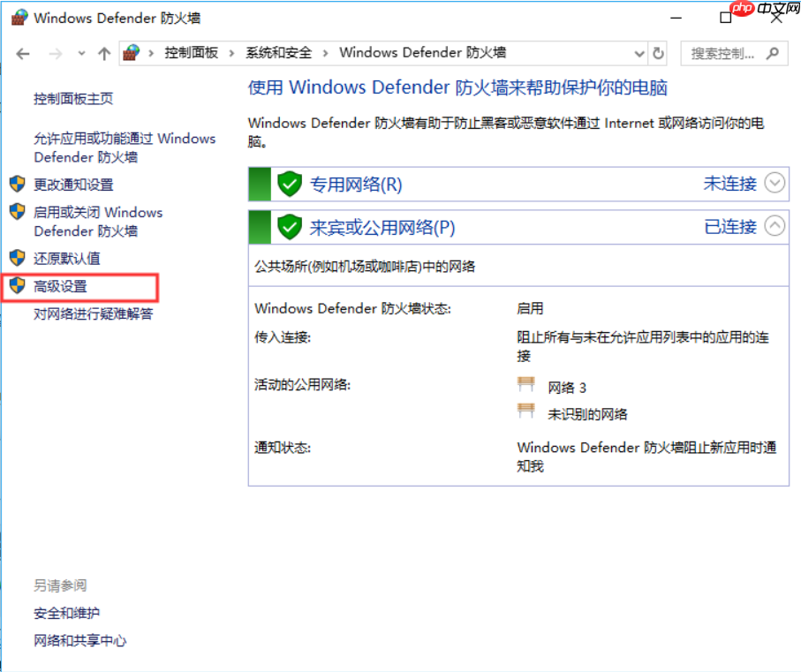Open 网络和共享中心
The height and width of the screenshot is (672, 801).
pyautogui.click(x=79, y=641)
